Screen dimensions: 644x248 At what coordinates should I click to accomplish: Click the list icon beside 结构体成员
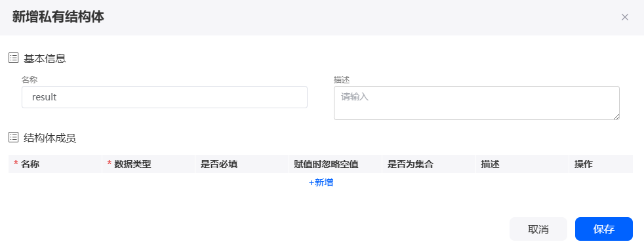coord(14,138)
